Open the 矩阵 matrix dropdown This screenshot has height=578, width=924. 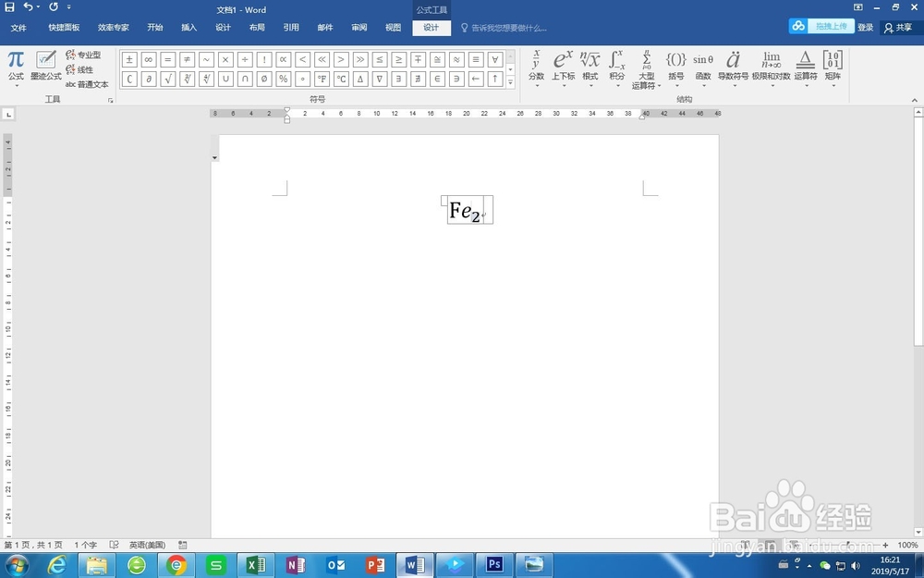pyautogui.click(x=833, y=68)
